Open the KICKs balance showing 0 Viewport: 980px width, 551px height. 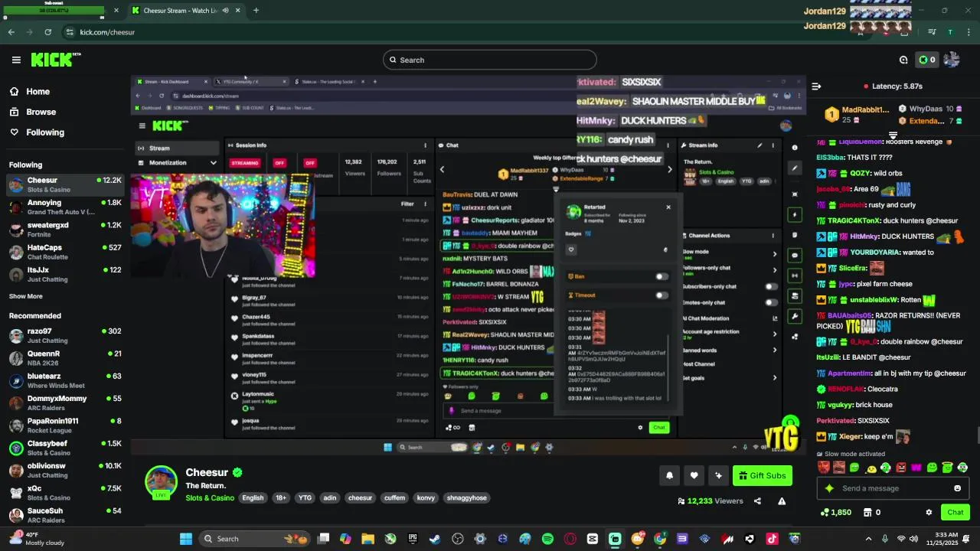coord(926,60)
